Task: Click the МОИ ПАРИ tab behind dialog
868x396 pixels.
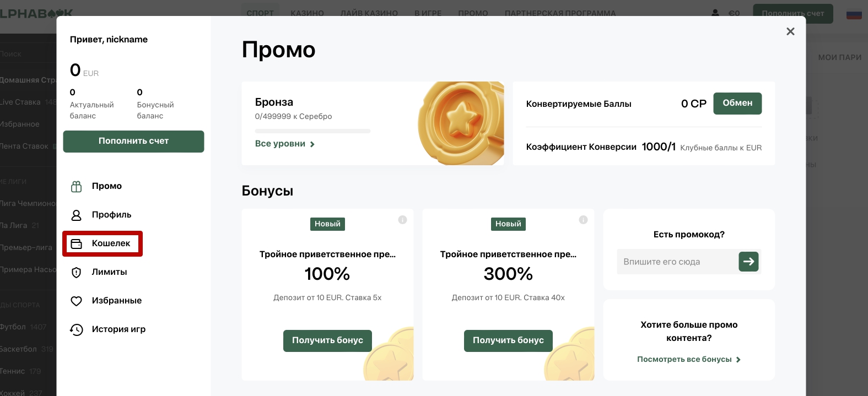Action: coord(839,57)
